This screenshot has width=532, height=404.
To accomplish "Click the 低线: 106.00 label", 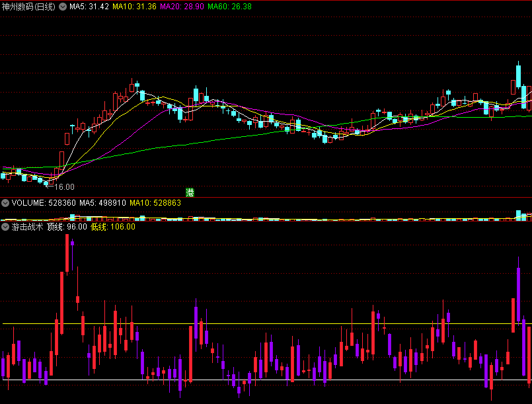I will click(113, 227).
